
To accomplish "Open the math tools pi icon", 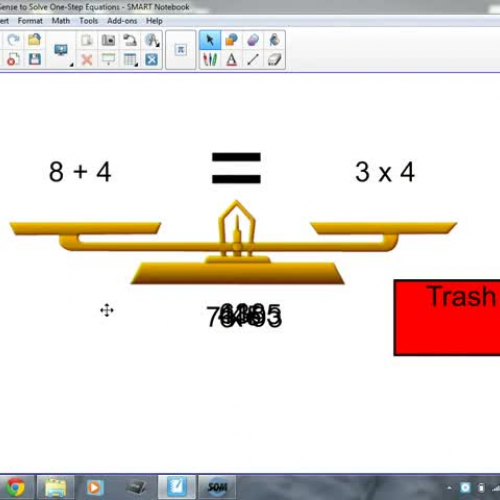I will point(180,50).
